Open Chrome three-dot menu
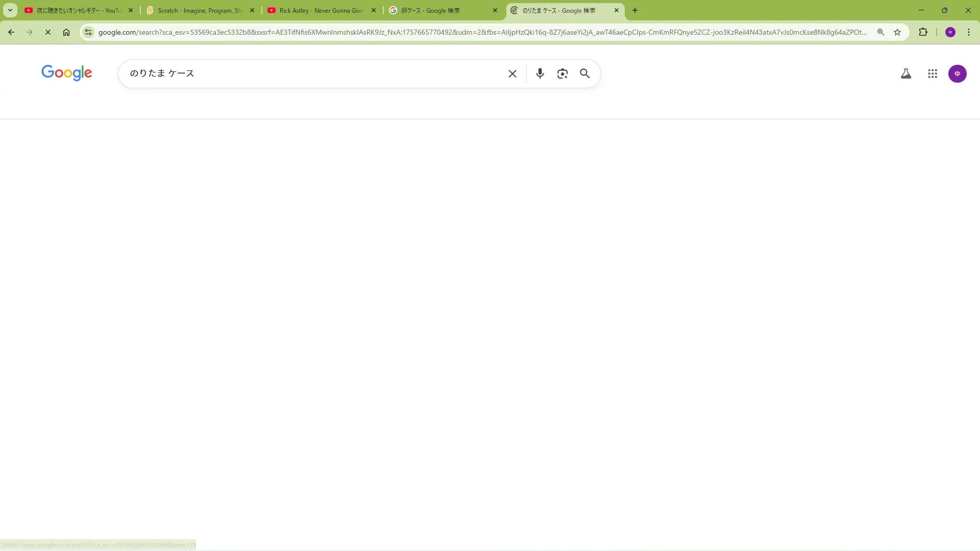Image resolution: width=980 pixels, height=551 pixels. coord(968,32)
